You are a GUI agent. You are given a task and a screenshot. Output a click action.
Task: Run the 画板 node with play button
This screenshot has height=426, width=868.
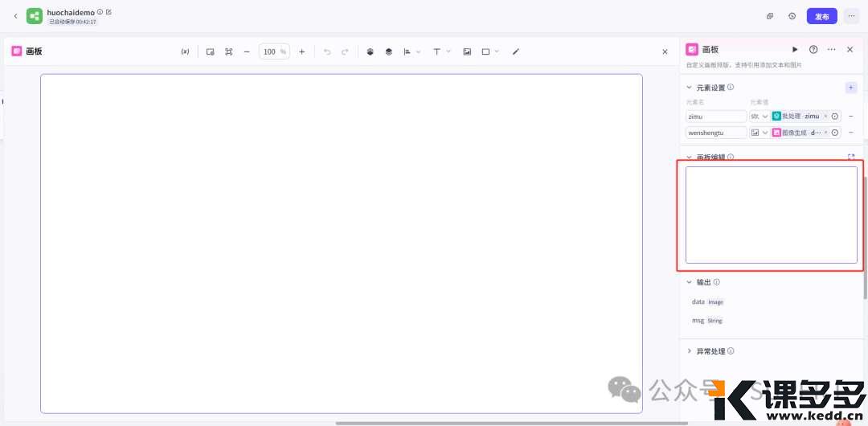click(x=795, y=50)
